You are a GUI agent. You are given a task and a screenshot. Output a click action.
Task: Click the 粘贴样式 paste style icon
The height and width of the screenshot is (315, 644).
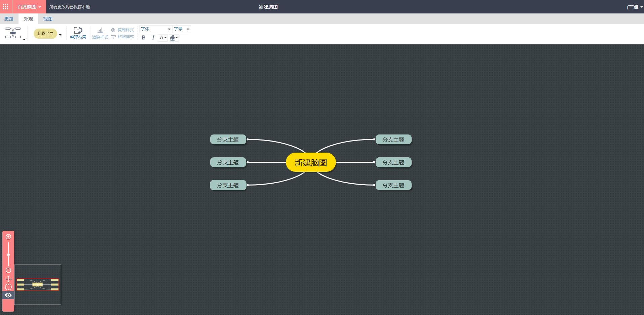coord(114,36)
